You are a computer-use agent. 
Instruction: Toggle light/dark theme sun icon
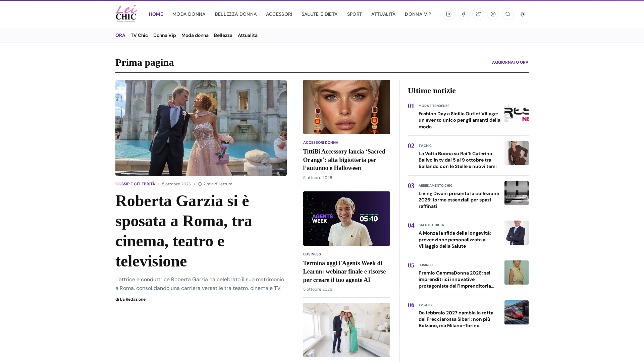point(523,14)
